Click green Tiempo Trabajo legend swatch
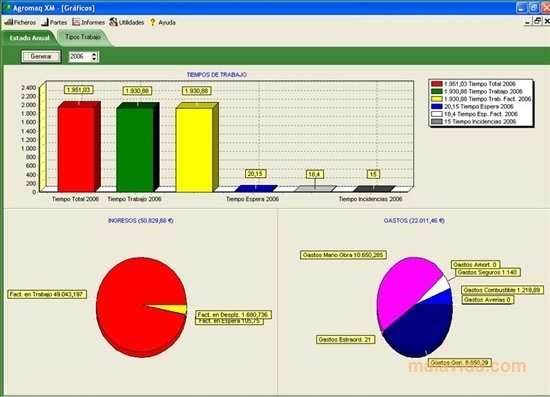 click(437, 91)
